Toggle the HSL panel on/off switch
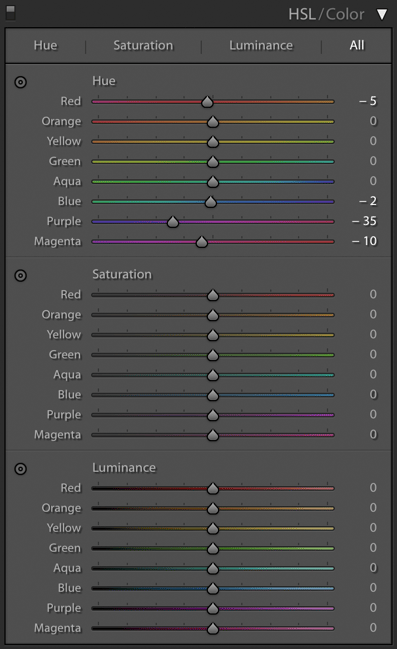Image resolution: width=397 pixels, height=649 pixels. click(10, 13)
